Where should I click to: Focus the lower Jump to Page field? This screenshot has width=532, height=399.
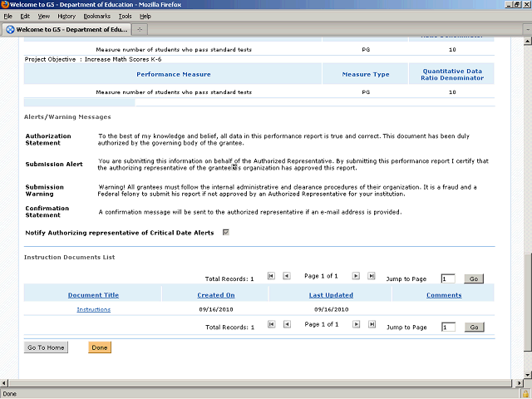click(448, 327)
